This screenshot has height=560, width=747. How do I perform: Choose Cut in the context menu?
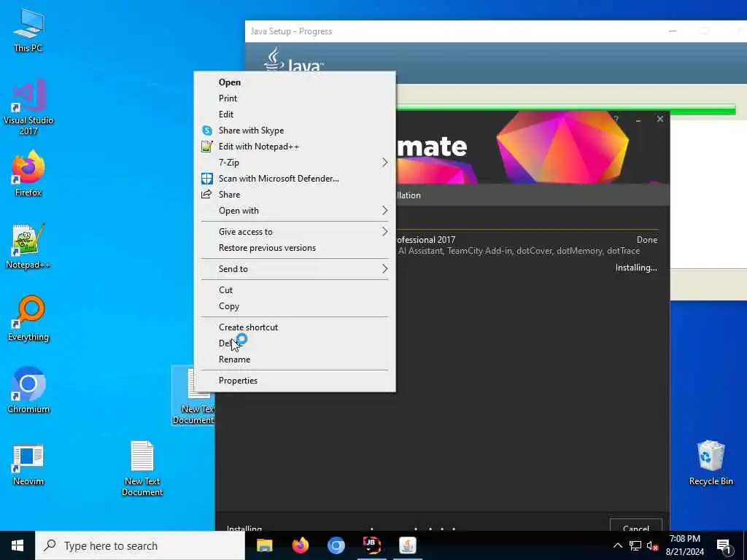[x=295, y=290]
